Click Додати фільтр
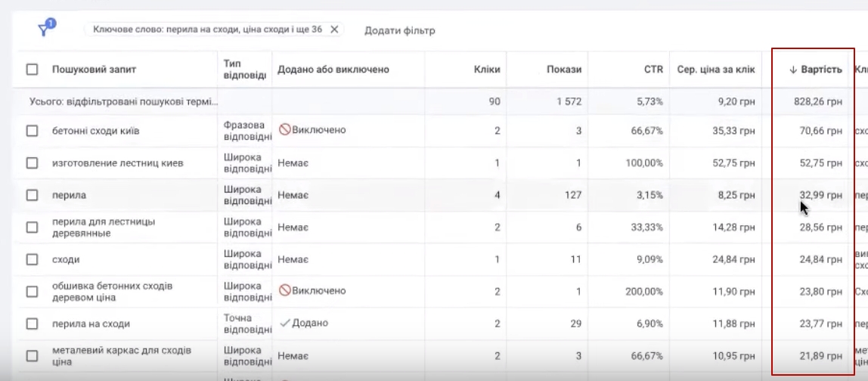This screenshot has width=868, height=381. tap(399, 31)
